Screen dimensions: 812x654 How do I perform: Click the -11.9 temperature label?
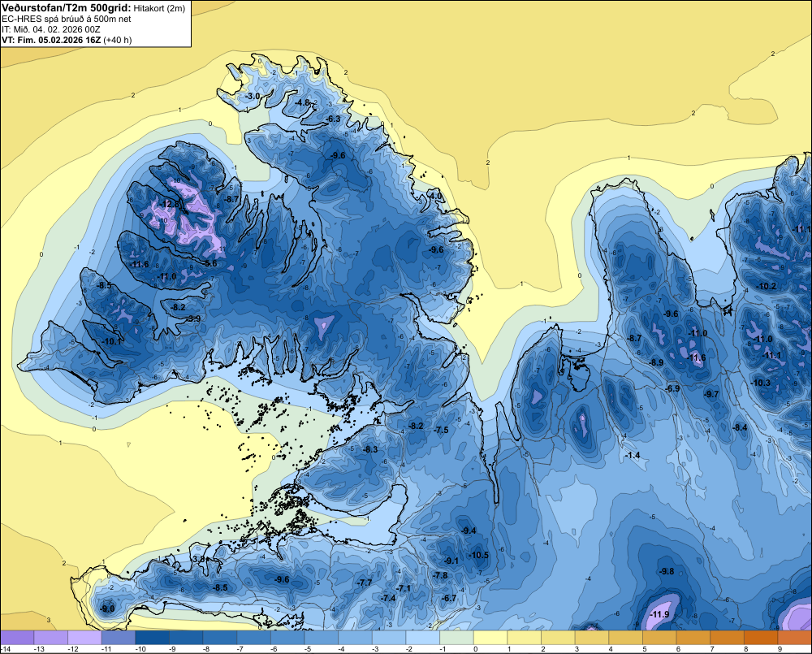[x=659, y=615]
